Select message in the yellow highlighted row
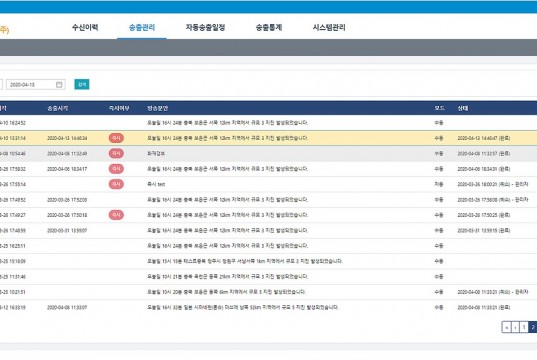This screenshot has width=537, height=360. point(227,138)
